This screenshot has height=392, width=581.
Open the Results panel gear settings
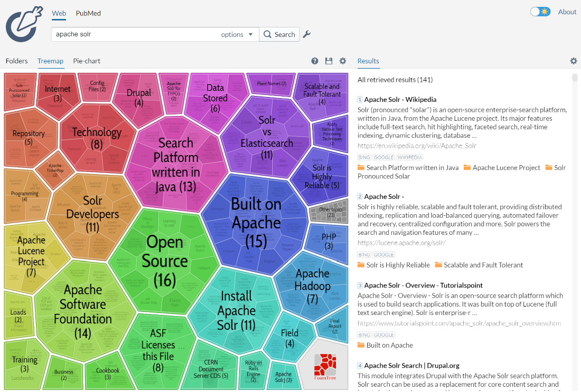point(574,61)
